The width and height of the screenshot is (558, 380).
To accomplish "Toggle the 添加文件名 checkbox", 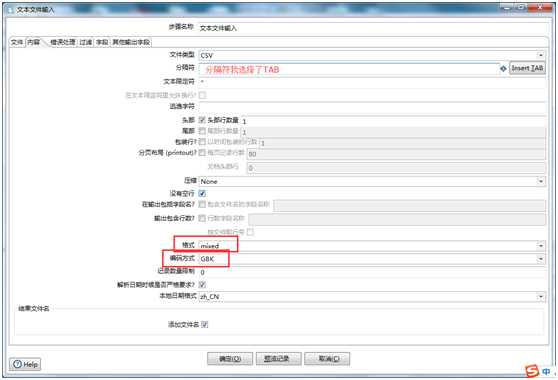I will coord(204,324).
